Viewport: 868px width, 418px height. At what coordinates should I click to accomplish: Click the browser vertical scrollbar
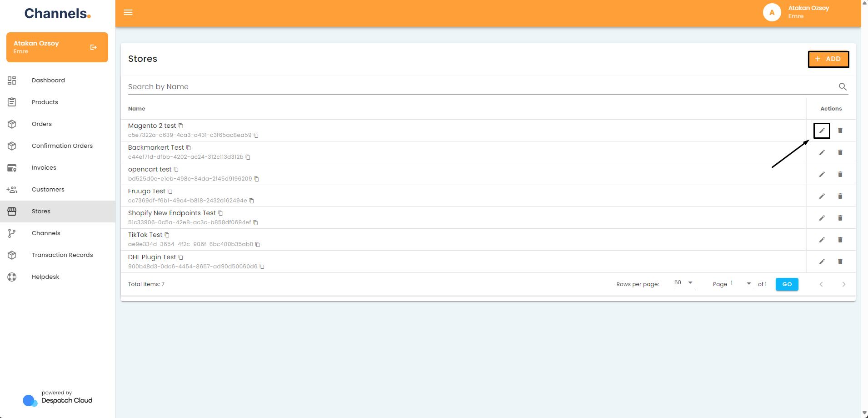click(x=864, y=209)
